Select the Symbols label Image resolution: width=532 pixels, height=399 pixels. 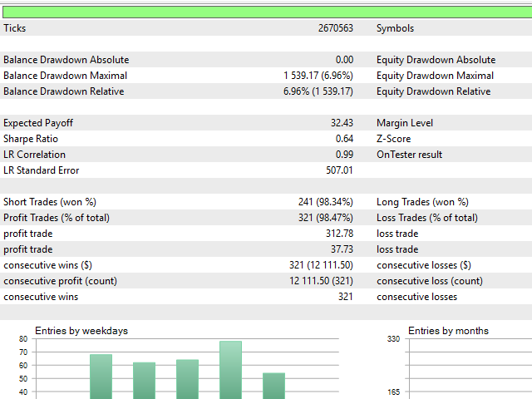pos(395,28)
